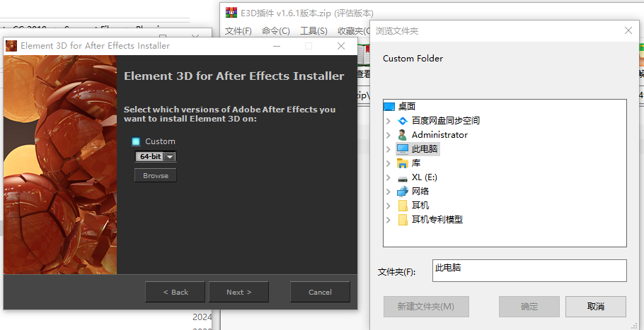
Task: Open the 工具(S) menu in WinRAR
Action: pyautogui.click(x=314, y=31)
